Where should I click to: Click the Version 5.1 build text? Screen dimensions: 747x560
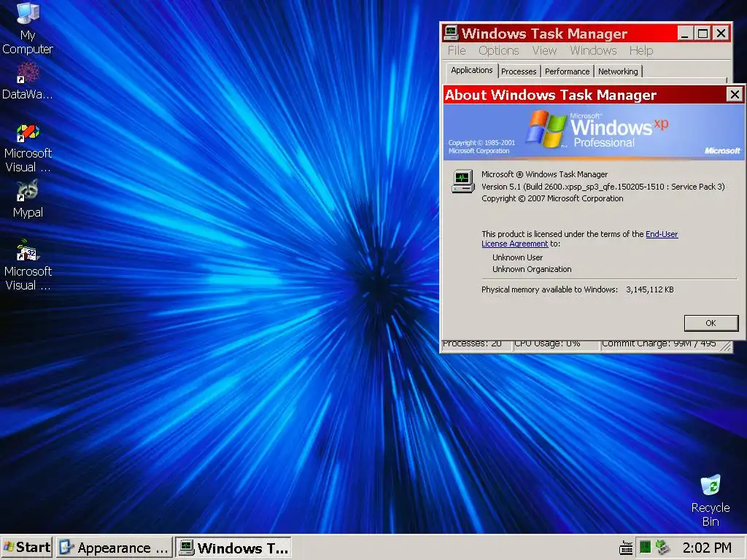point(603,187)
